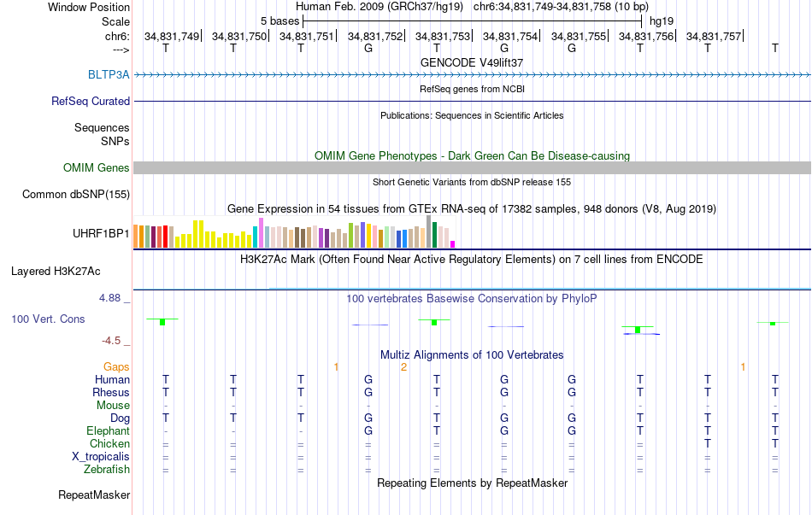The height and width of the screenshot is (515, 812).
Task: Open the UHRF1BP1 GTEx expression label
Action: coord(101,233)
